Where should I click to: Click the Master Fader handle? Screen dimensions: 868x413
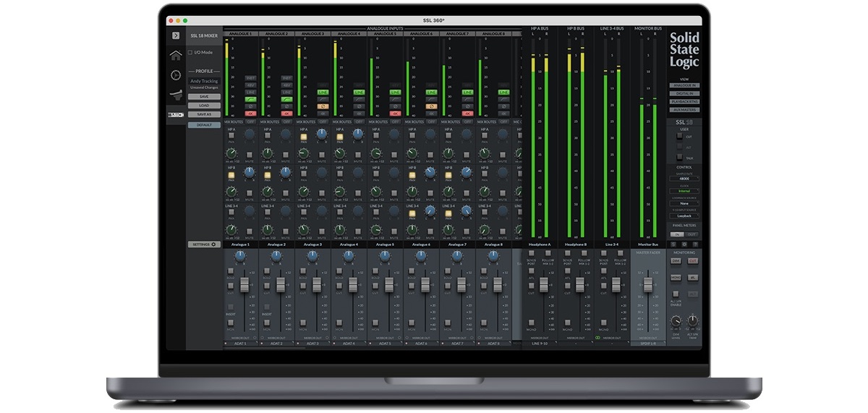click(649, 284)
